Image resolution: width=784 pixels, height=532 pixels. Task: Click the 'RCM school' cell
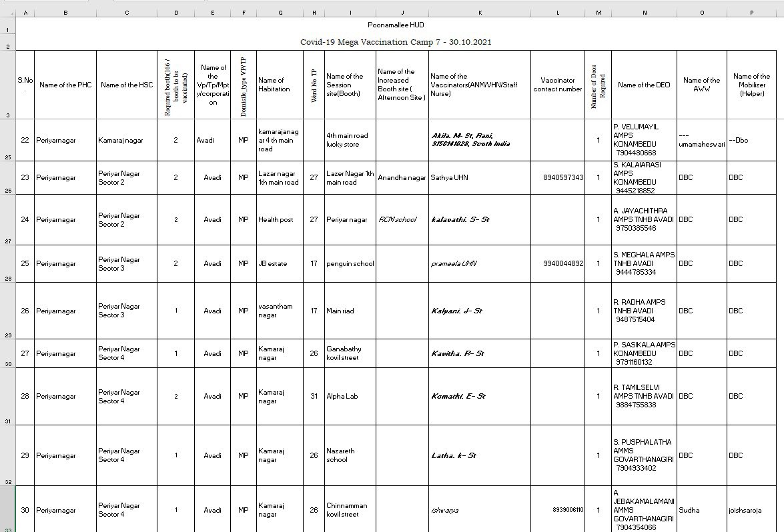pos(402,220)
